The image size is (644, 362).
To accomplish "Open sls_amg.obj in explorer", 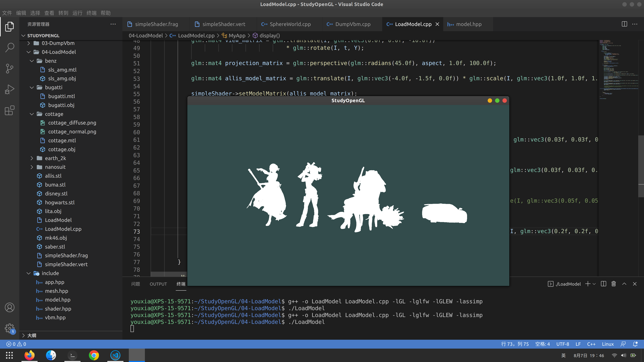I will click(71, 78).
